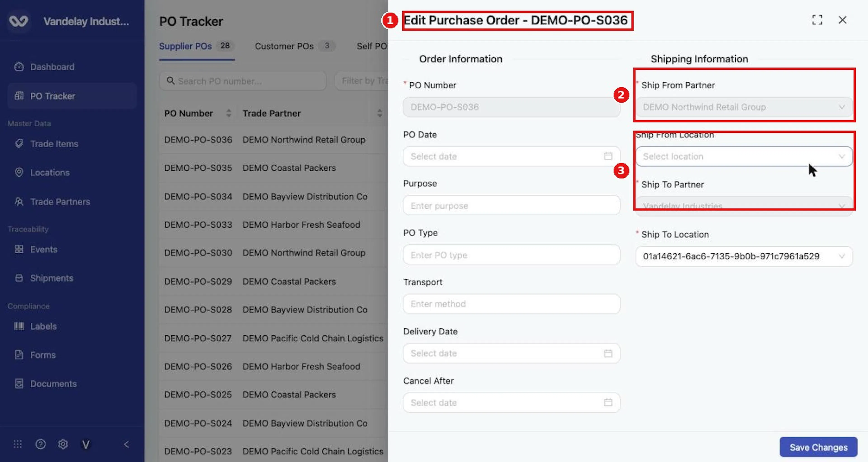Open the Cancel After calendar picker
The width and height of the screenshot is (868, 462).
point(608,402)
